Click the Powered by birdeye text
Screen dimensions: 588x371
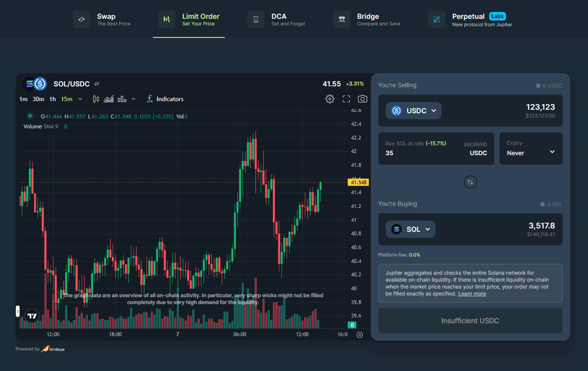[40, 349]
